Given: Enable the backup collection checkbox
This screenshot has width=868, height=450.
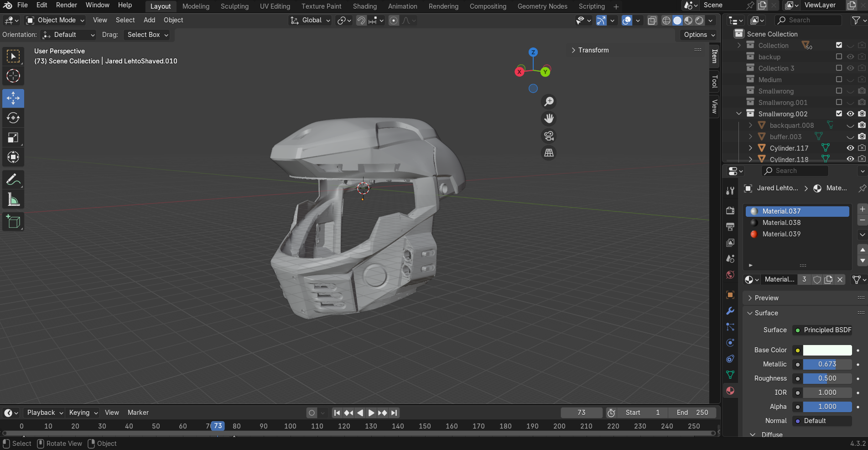Looking at the screenshot, I should click(x=839, y=57).
